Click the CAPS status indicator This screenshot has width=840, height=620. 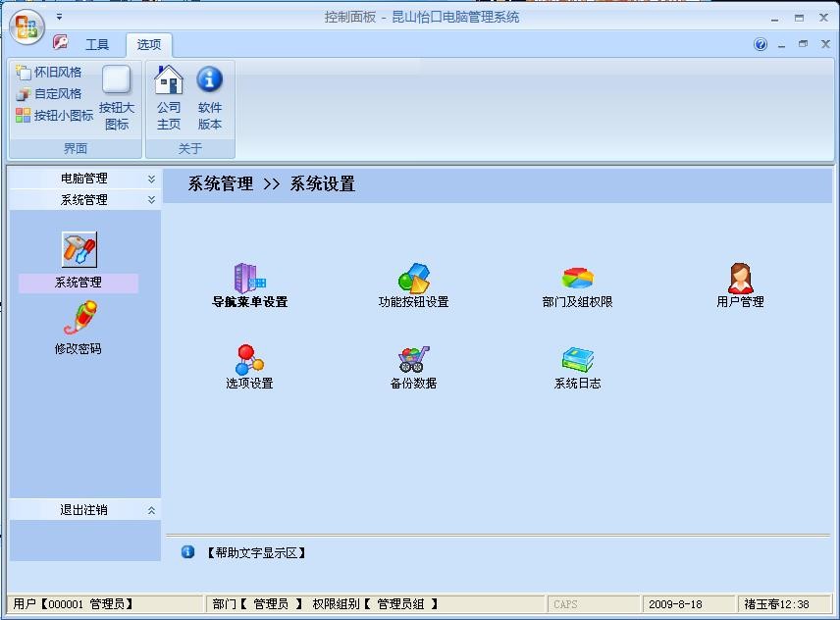(565, 604)
